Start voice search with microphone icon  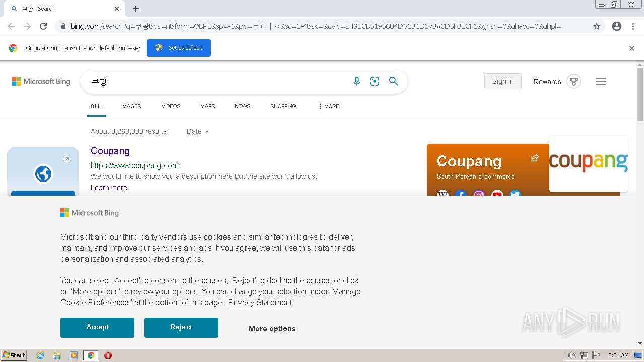(357, 81)
